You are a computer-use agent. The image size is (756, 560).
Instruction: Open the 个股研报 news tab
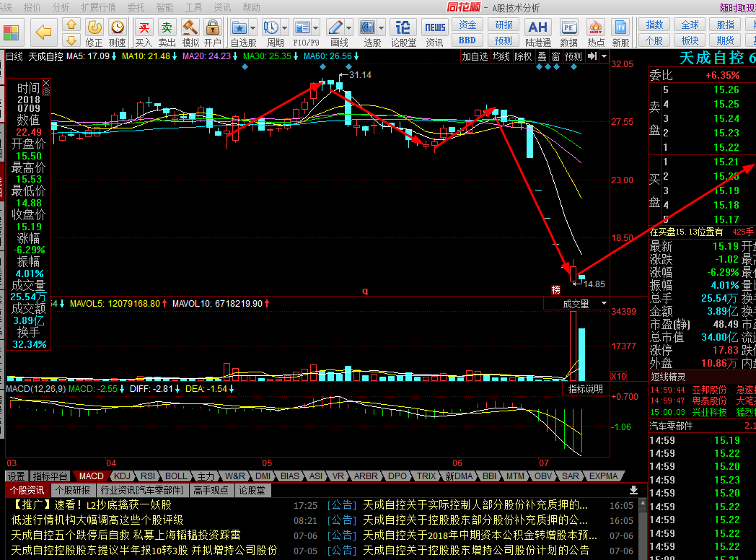73,490
